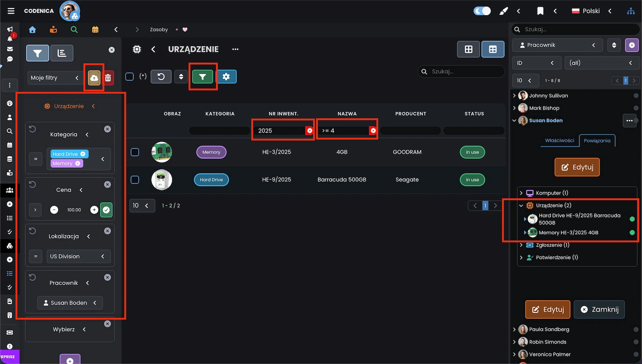Click the Zamknij button

pos(599,309)
